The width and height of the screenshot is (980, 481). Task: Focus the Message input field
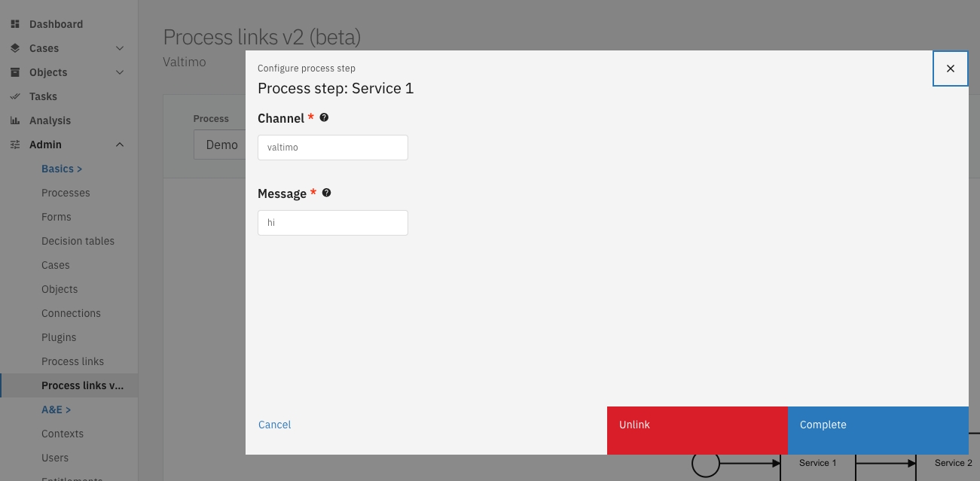332,223
